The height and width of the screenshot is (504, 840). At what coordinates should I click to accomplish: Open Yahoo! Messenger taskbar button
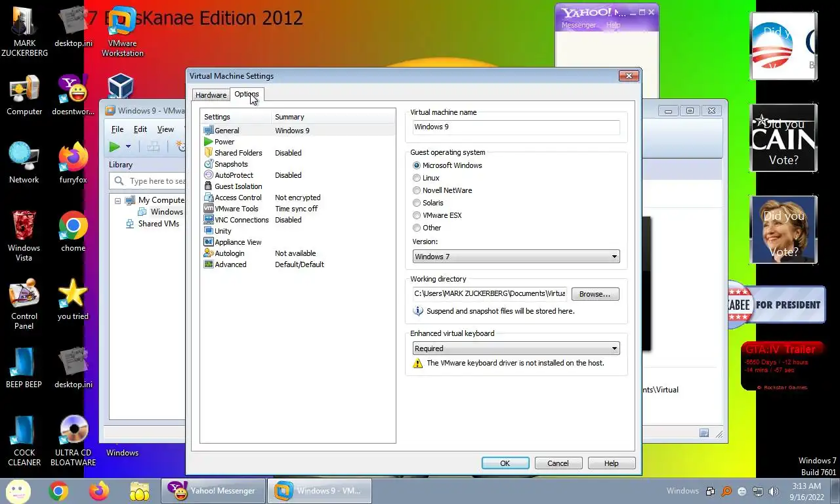click(213, 491)
